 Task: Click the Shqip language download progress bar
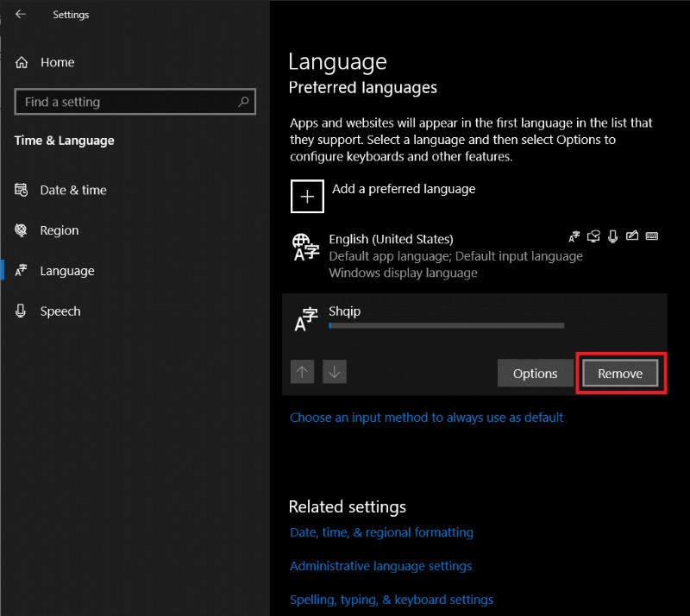click(445, 325)
